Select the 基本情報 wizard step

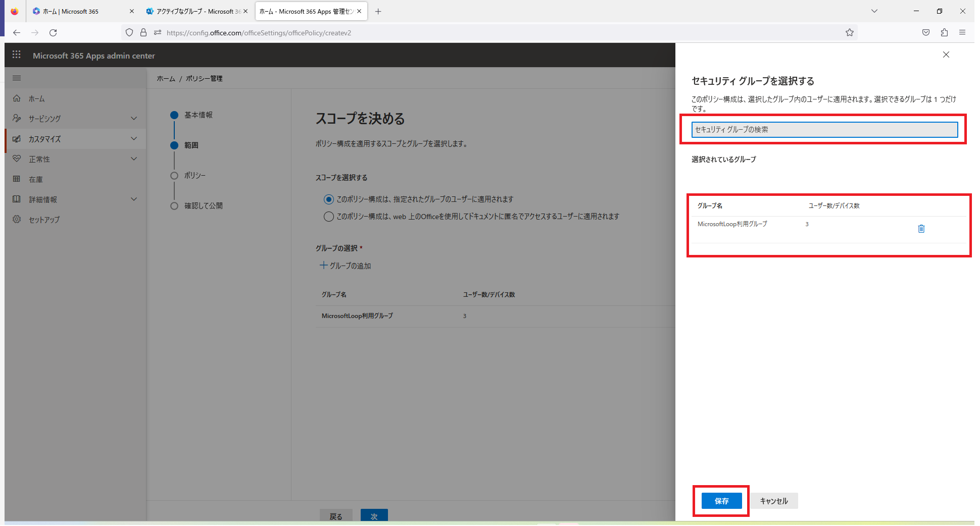pos(192,115)
